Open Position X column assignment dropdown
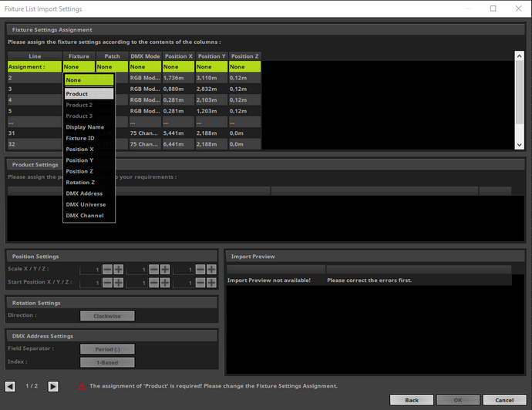 click(x=178, y=67)
